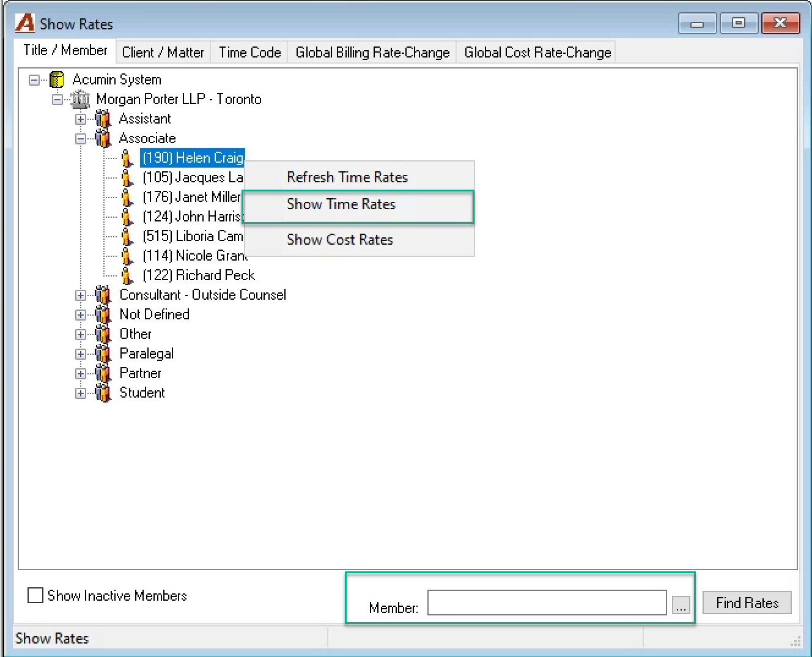Click the Find Rates button
This screenshot has width=812, height=657.
tap(747, 603)
